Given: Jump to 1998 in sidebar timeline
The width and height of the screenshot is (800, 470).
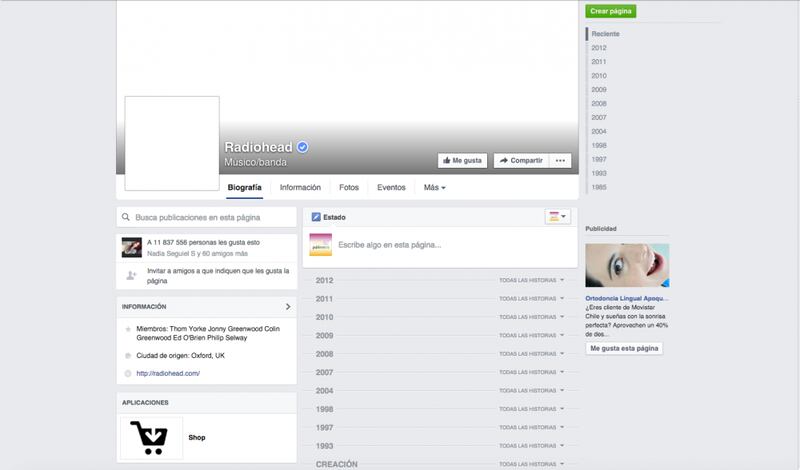Looking at the screenshot, I should click(599, 145).
